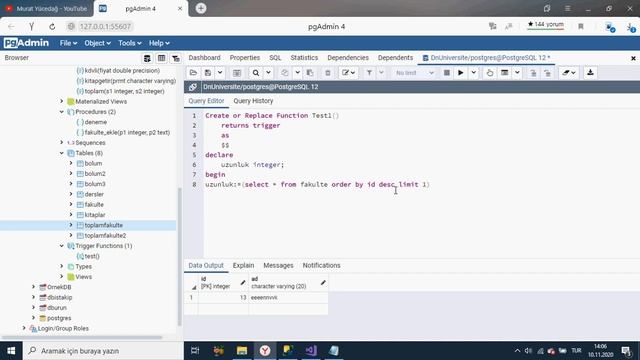Collapse the Procedures (2) node
The image size is (640, 360).
tap(62, 111)
